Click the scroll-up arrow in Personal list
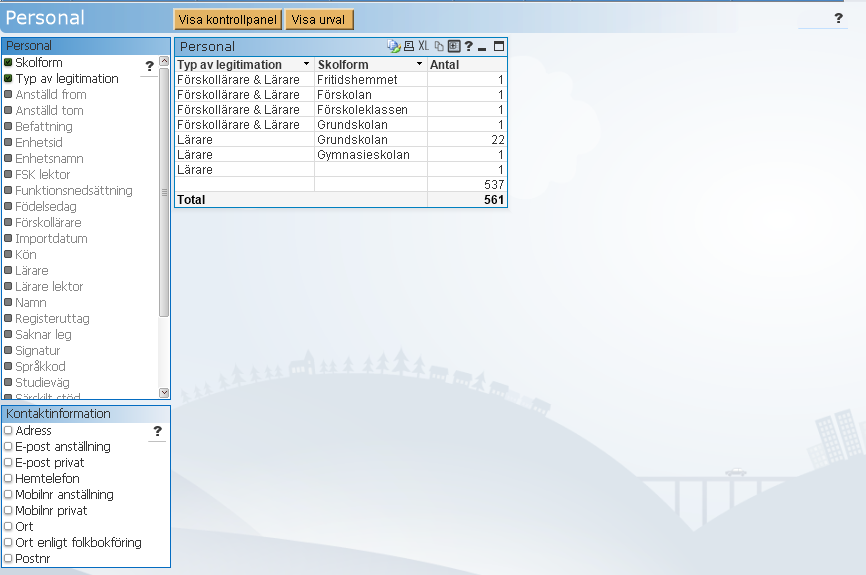866x575 pixels. [x=164, y=61]
